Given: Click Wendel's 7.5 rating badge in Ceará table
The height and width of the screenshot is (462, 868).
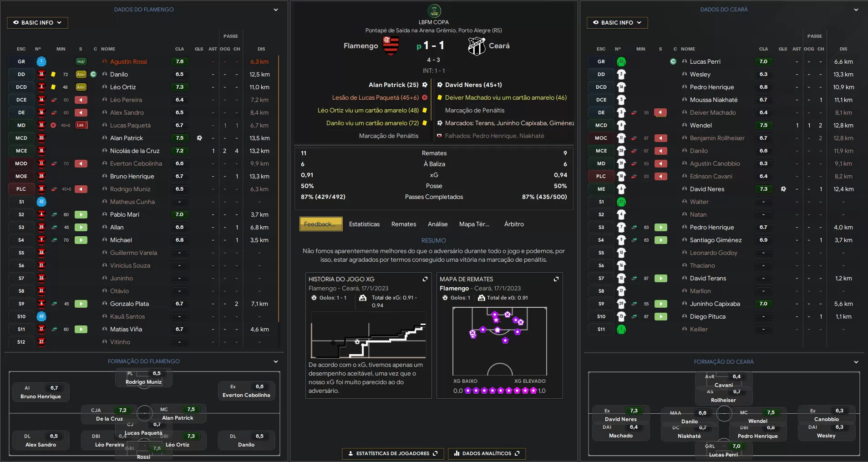Looking at the screenshot, I should coord(764,125).
